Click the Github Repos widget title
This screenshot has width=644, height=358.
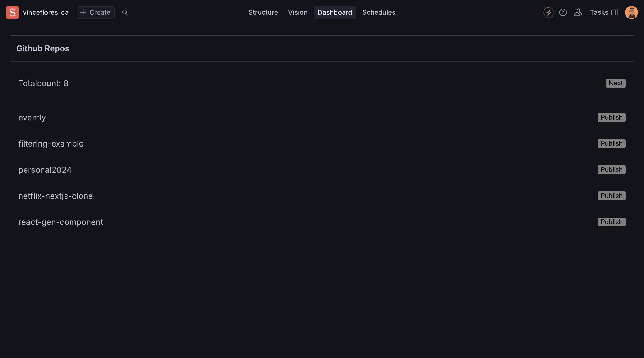pos(43,48)
